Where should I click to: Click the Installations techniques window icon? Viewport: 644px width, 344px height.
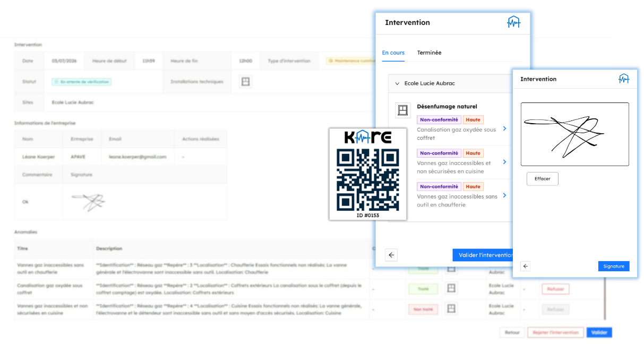point(245,82)
